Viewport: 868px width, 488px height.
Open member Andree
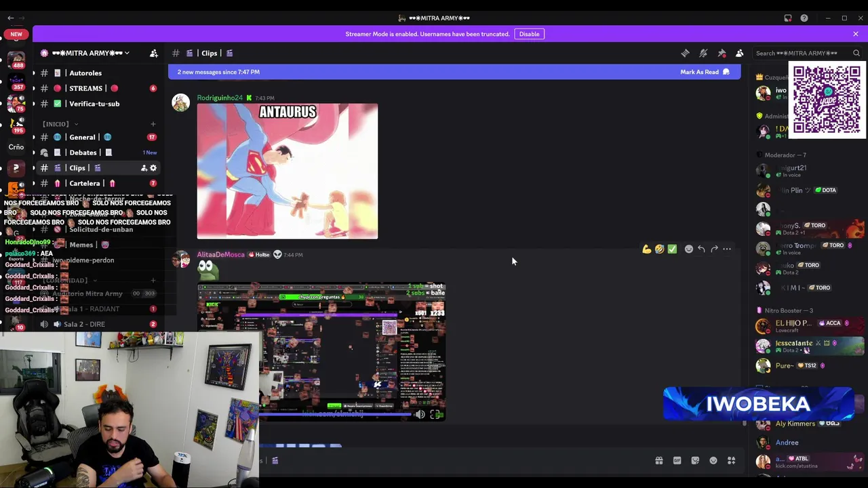(x=787, y=443)
